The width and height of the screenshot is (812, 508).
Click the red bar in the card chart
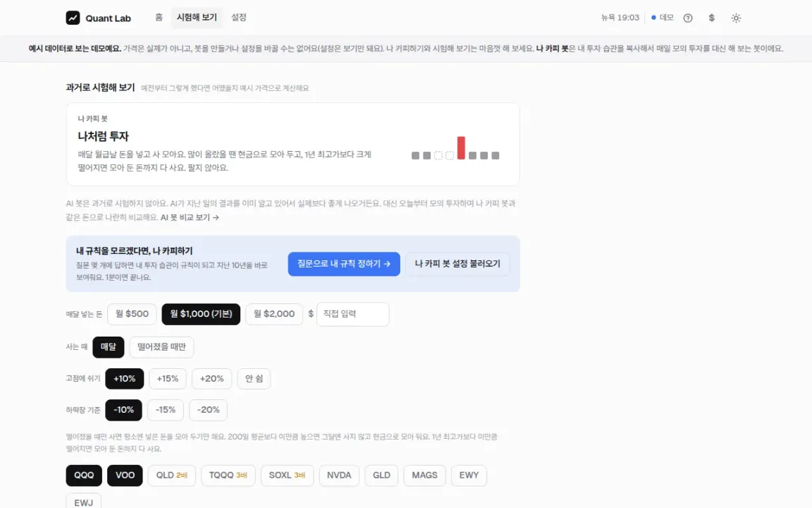point(461,147)
